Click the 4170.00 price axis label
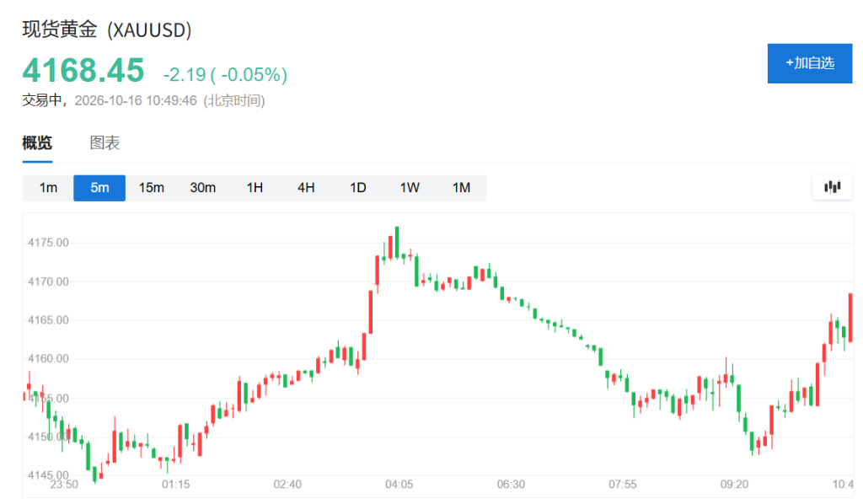The image size is (863, 504). coord(48,281)
